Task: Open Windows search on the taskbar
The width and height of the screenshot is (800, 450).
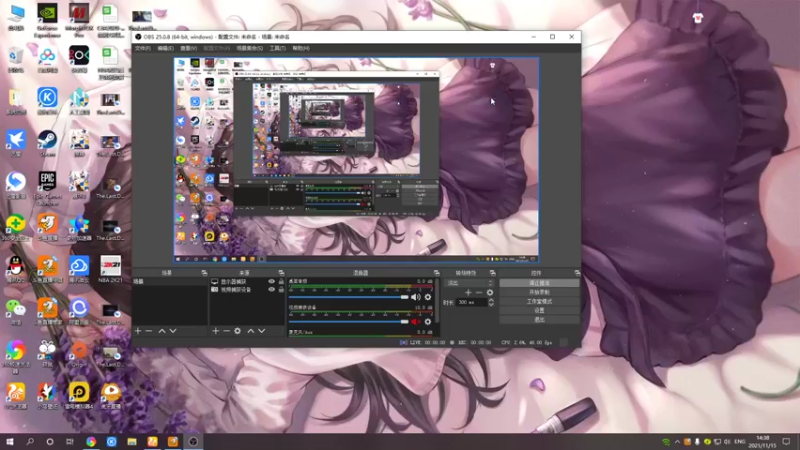Action: (30, 442)
